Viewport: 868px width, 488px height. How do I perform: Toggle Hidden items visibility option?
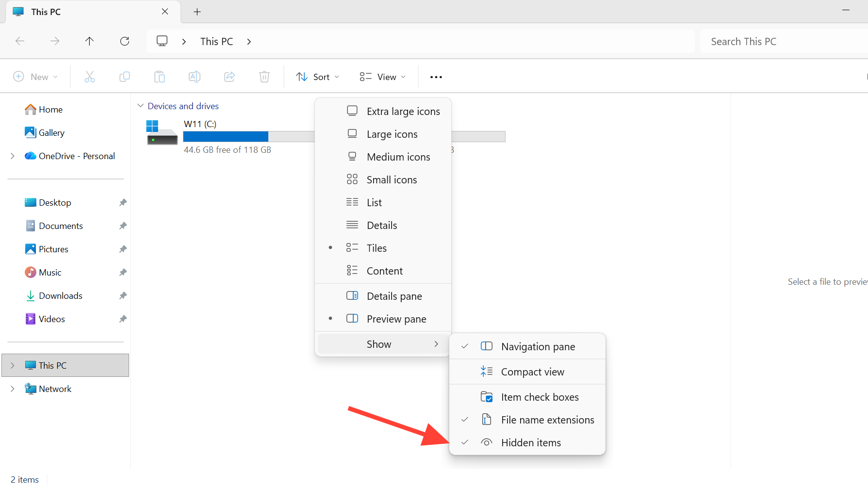[530, 442]
